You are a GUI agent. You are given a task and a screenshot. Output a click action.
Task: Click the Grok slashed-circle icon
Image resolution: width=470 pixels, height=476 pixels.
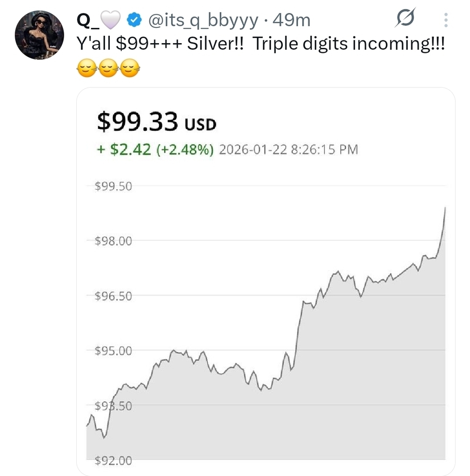[x=405, y=20]
